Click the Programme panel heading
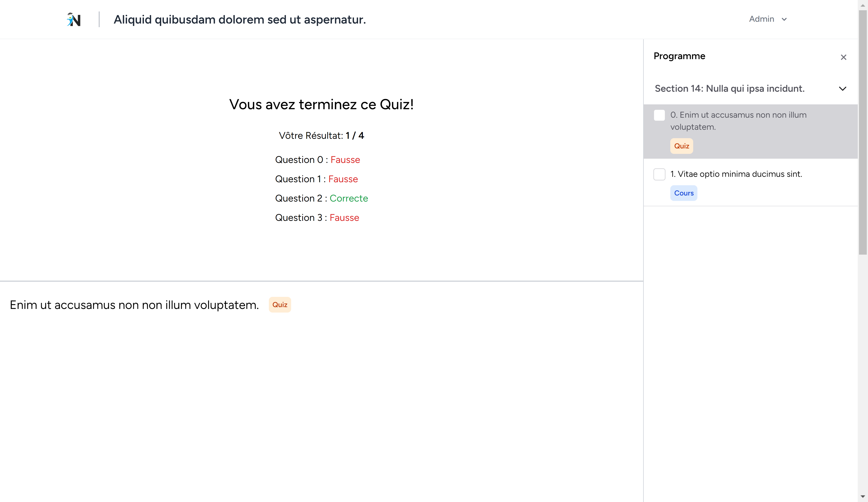 (x=679, y=56)
